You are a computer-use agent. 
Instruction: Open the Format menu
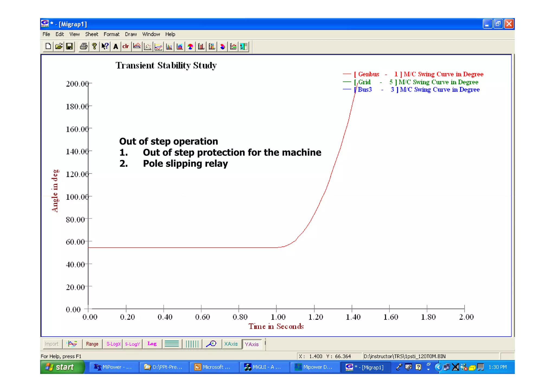click(x=111, y=34)
